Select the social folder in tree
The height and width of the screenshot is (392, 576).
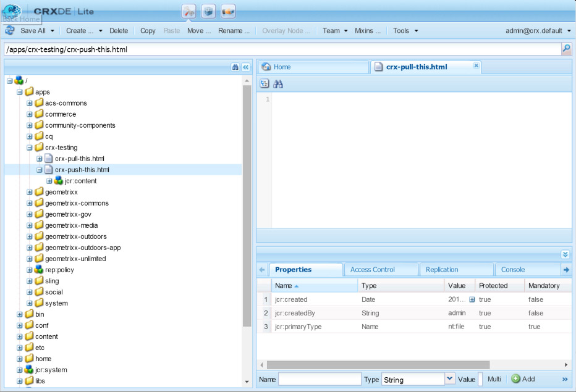click(x=54, y=292)
